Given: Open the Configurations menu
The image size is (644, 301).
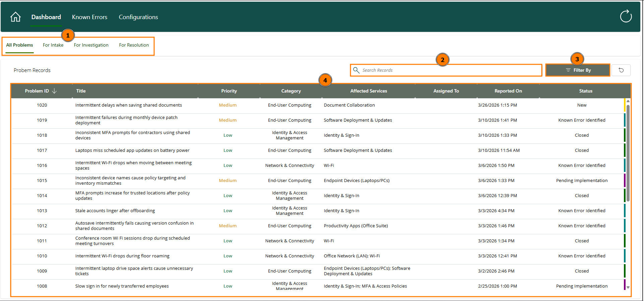Looking at the screenshot, I should tap(138, 17).
